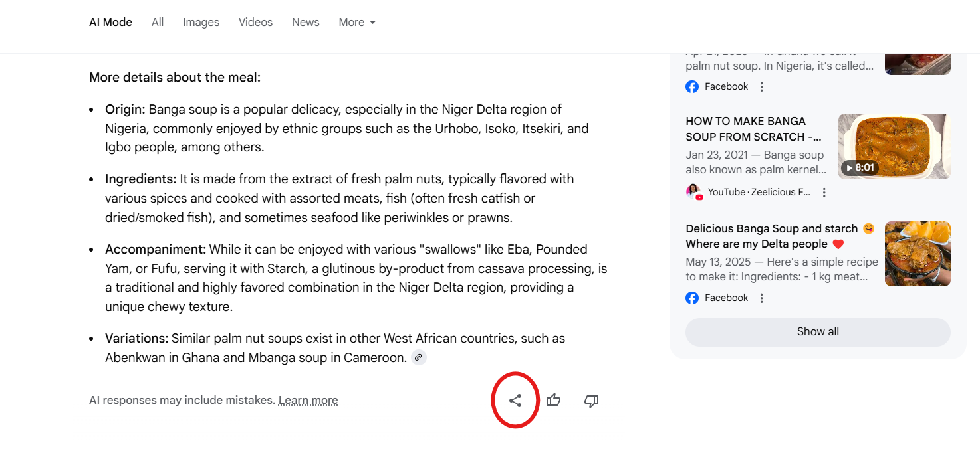Select the All search results tab

[157, 22]
